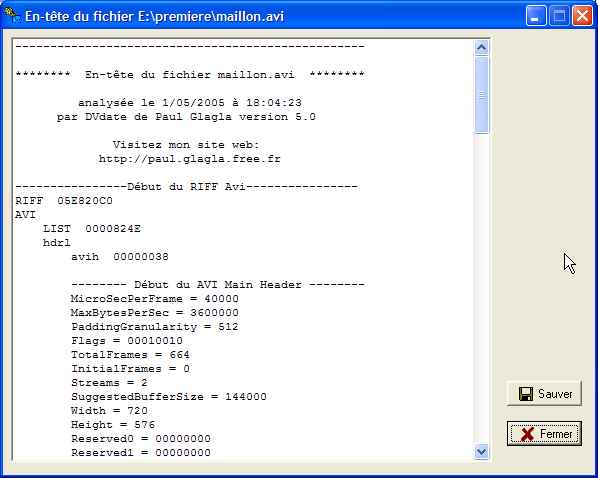Click the scrollbar down arrow

tap(481, 452)
